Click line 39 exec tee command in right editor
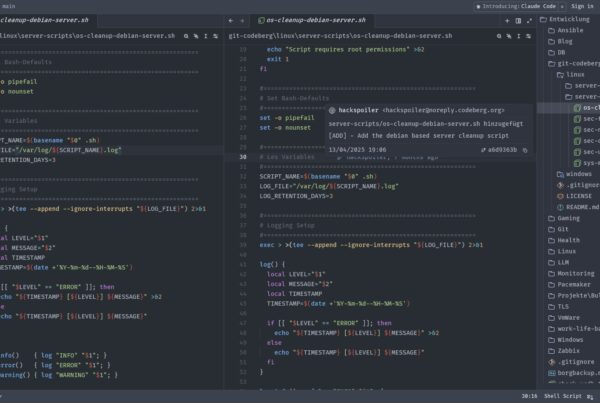The width and height of the screenshot is (600, 403). click(x=371, y=245)
